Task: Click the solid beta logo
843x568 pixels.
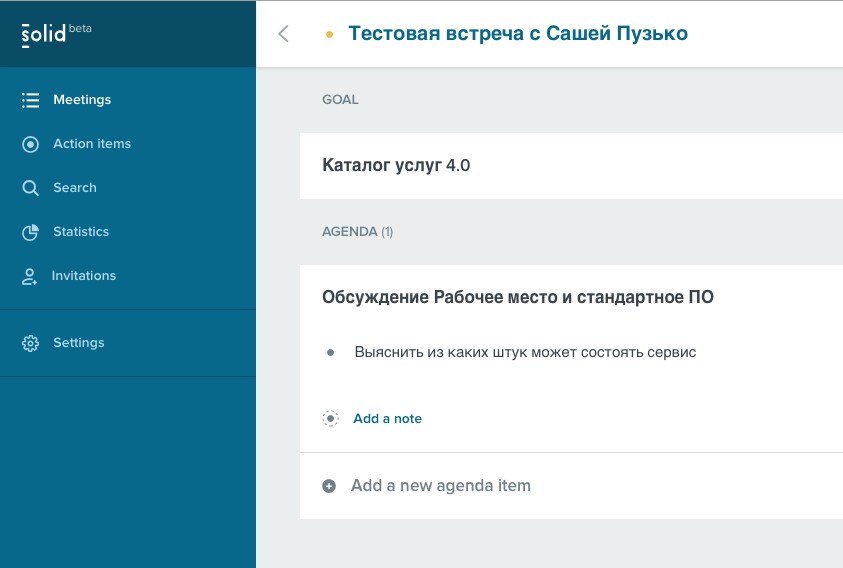Action: [x=56, y=34]
